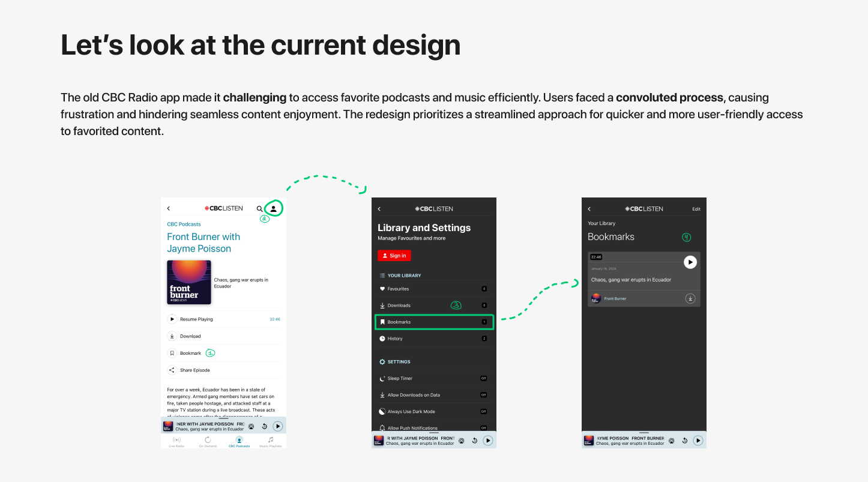Click the Front Burner podcast cover art
This screenshot has height=482, width=868.
188,282
